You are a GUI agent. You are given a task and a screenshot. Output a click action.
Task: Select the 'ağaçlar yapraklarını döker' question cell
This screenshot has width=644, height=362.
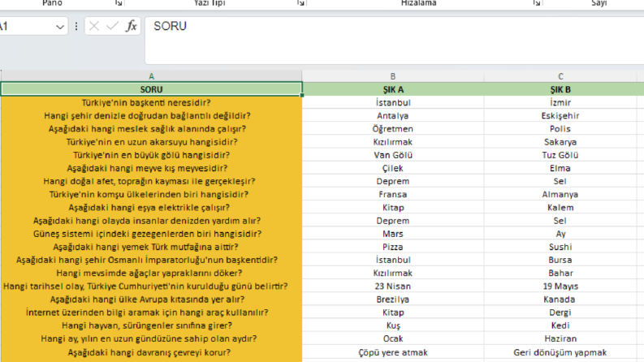click(x=152, y=273)
